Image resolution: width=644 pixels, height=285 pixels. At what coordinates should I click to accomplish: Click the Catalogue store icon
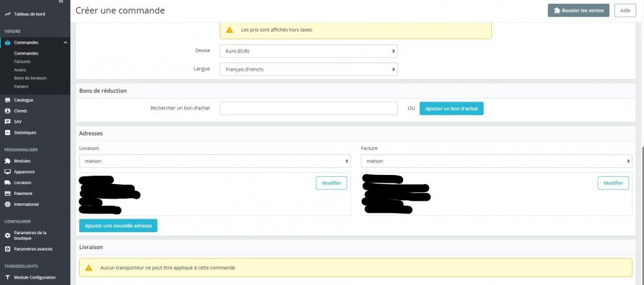pyautogui.click(x=7, y=100)
